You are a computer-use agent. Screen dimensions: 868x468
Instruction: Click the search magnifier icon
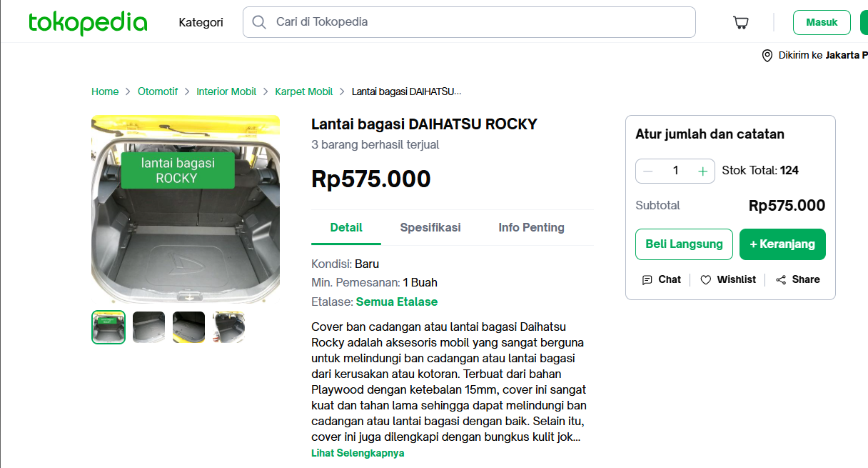(x=259, y=22)
